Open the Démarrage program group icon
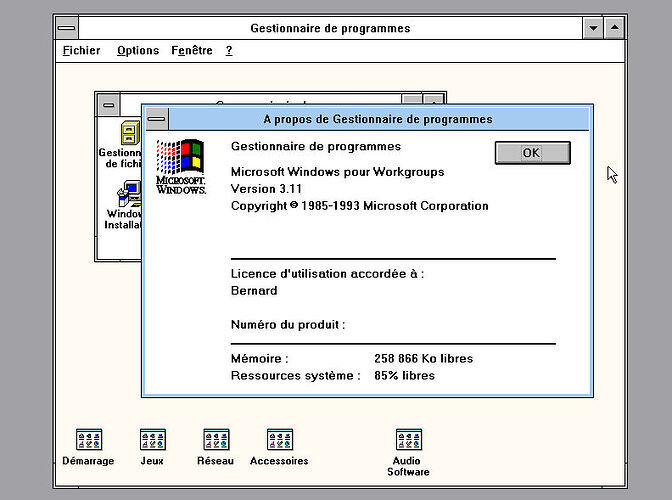The image size is (672, 500). (x=89, y=439)
